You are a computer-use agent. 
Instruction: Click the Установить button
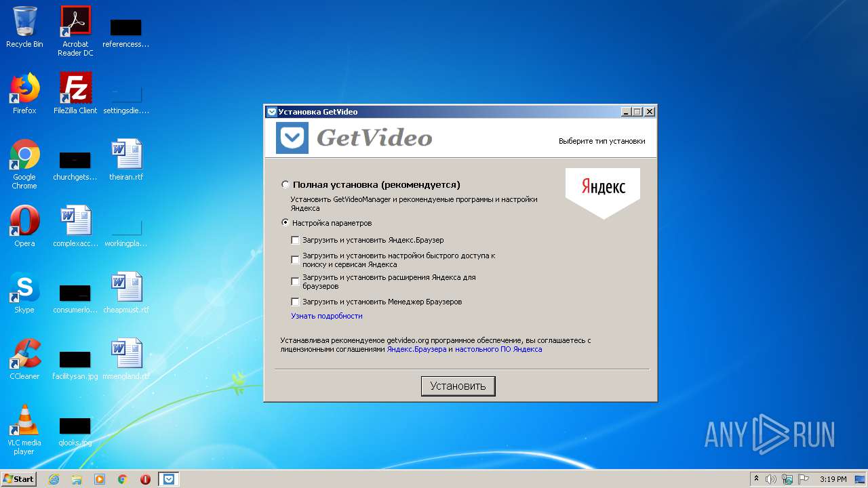(x=458, y=386)
